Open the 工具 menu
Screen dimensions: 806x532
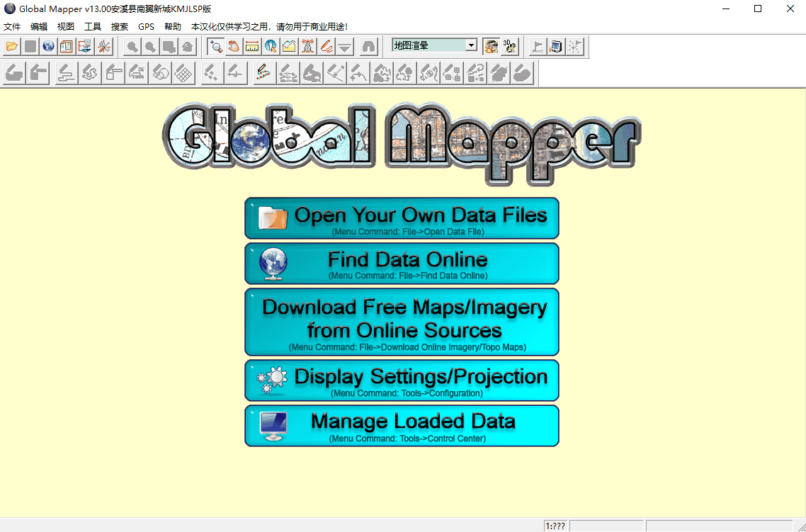tap(93, 26)
